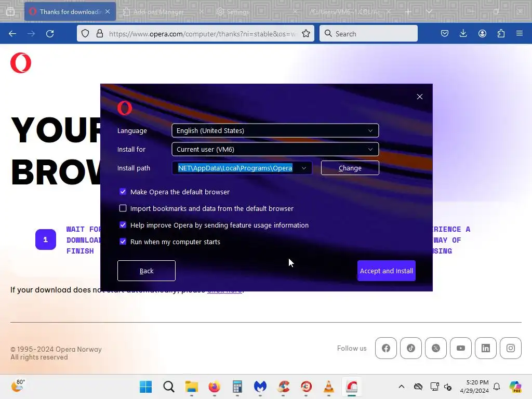
Task: Open the clock showing 5:20 PM
Action: pyautogui.click(x=474, y=387)
